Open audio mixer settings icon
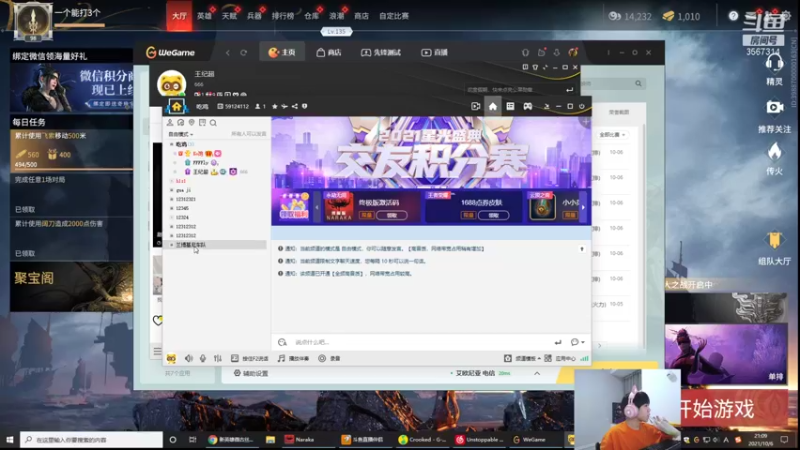This screenshot has width=800, height=450. (218, 358)
